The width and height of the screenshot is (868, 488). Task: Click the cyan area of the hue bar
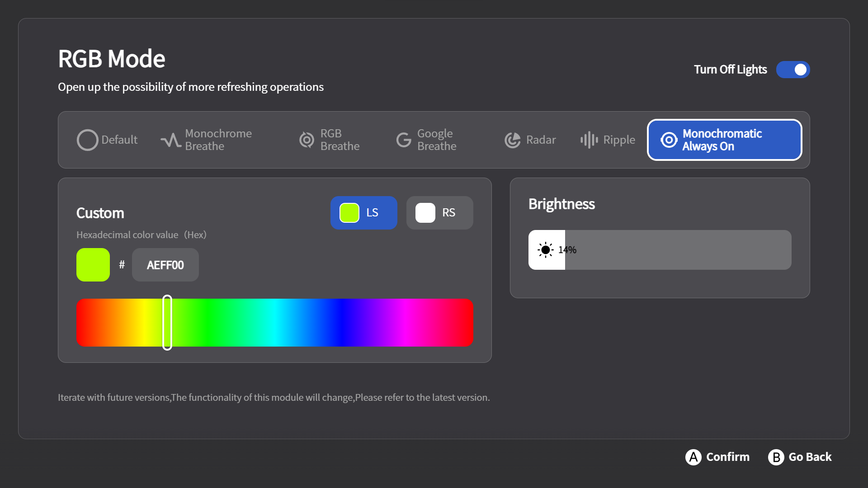click(x=274, y=323)
